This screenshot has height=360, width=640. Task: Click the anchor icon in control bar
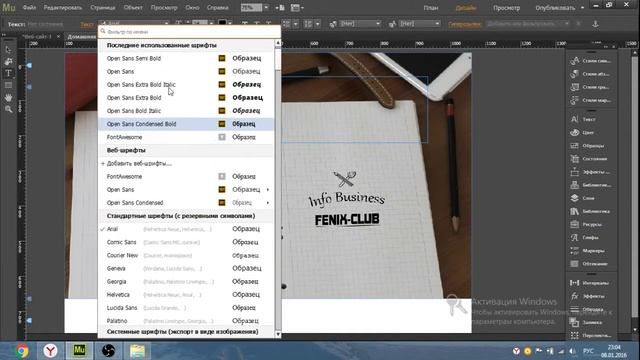pos(596,24)
